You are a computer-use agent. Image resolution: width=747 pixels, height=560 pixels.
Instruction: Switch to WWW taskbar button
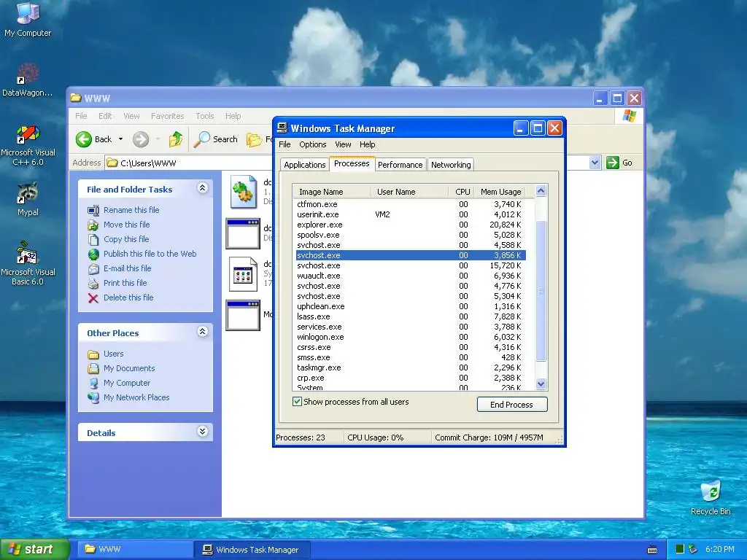pos(135,550)
